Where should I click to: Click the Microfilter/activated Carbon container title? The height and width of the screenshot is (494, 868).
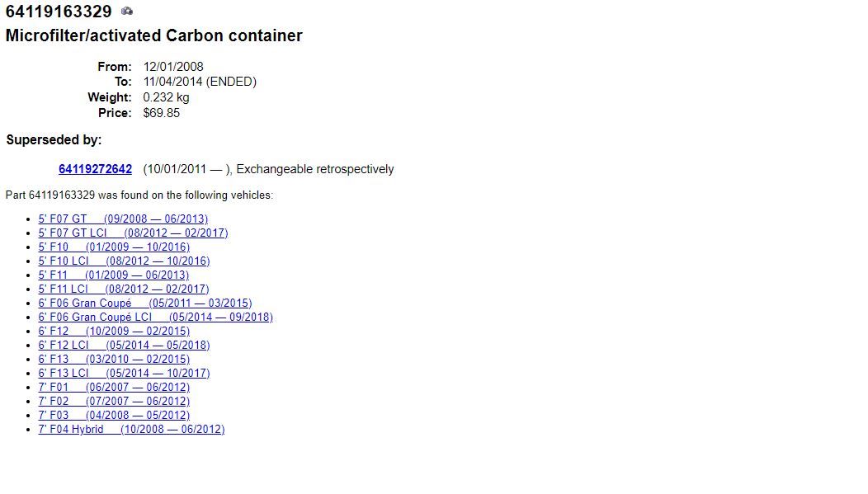[153, 36]
